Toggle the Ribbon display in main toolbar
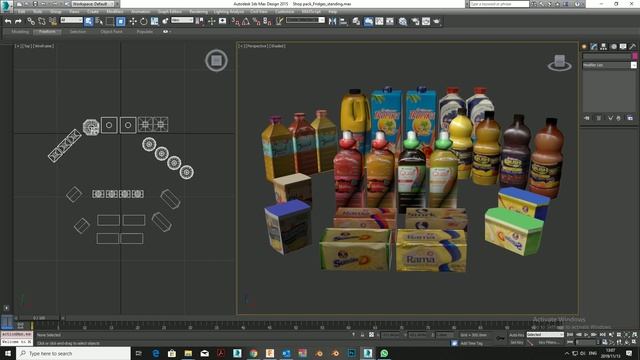This screenshot has height=360, width=640. [x=368, y=21]
